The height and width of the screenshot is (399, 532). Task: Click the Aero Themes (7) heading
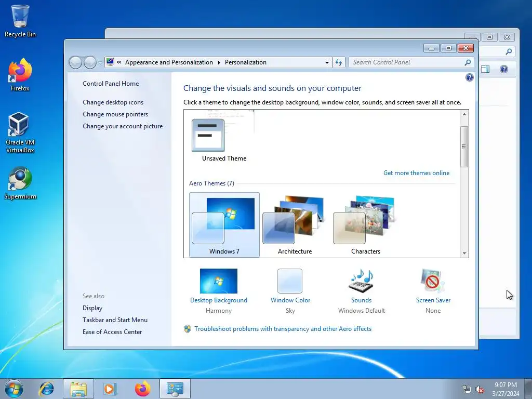click(211, 183)
